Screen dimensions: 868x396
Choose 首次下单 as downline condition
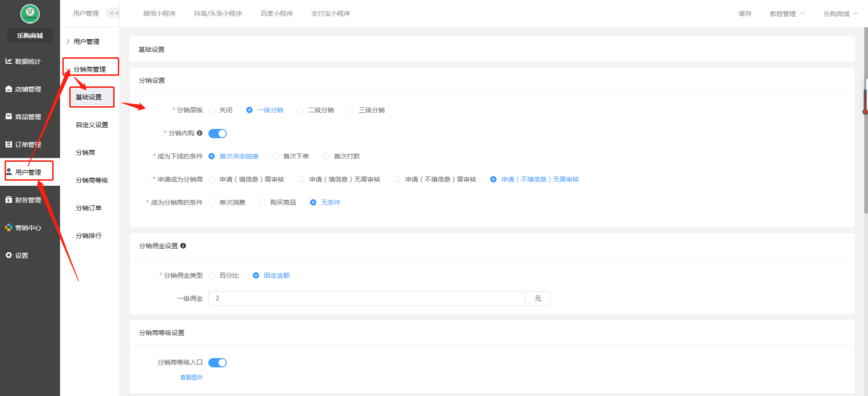click(x=291, y=156)
